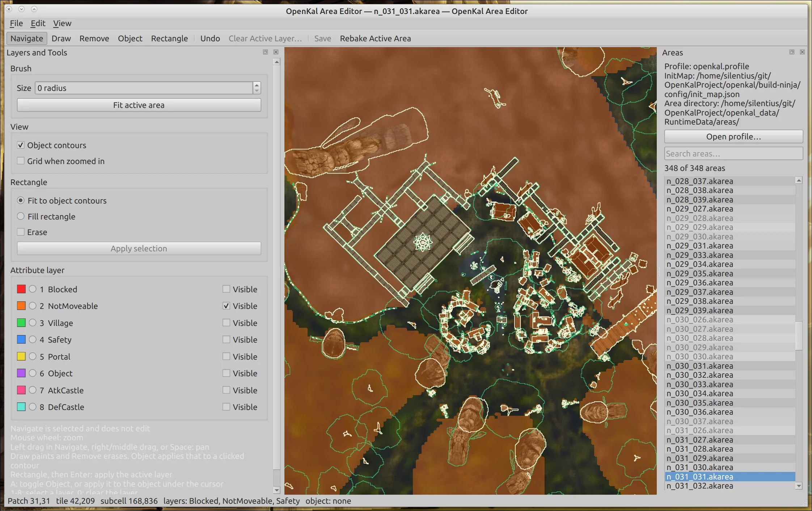
Task: Click Apply selection button
Action: (x=139, y=248)
